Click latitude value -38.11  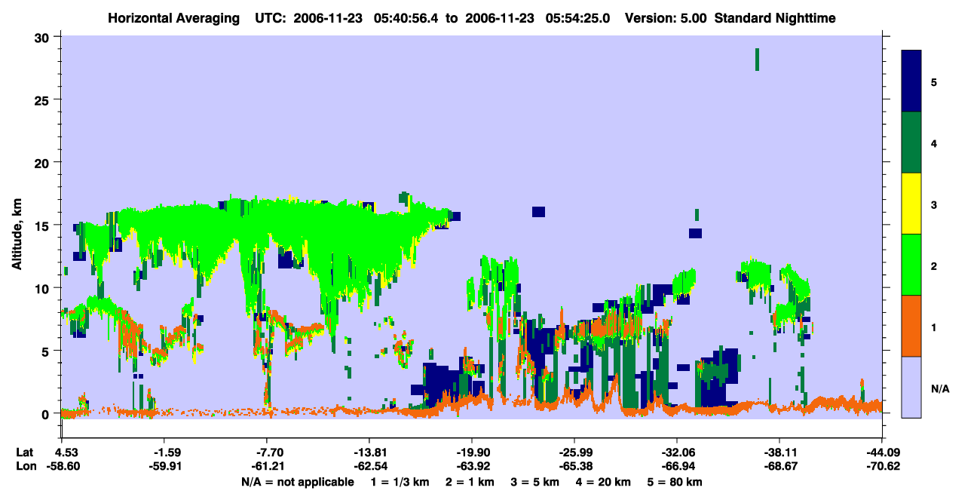[779, 452]
